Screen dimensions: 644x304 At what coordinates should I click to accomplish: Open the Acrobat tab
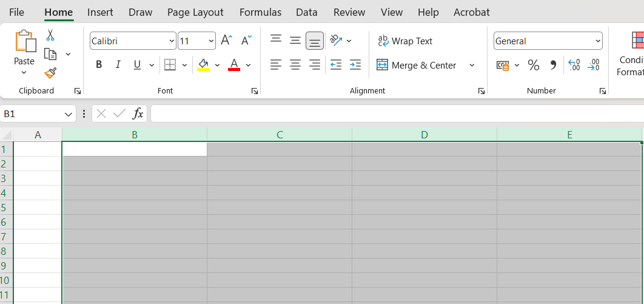[472, 12]
